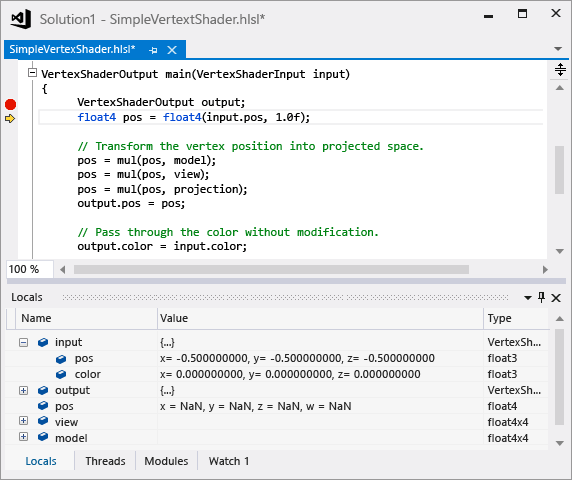Viewport: 572px width, 480px height.
Task: Click the editor horizontal scrollbar thumb
Action: (271, 270)
